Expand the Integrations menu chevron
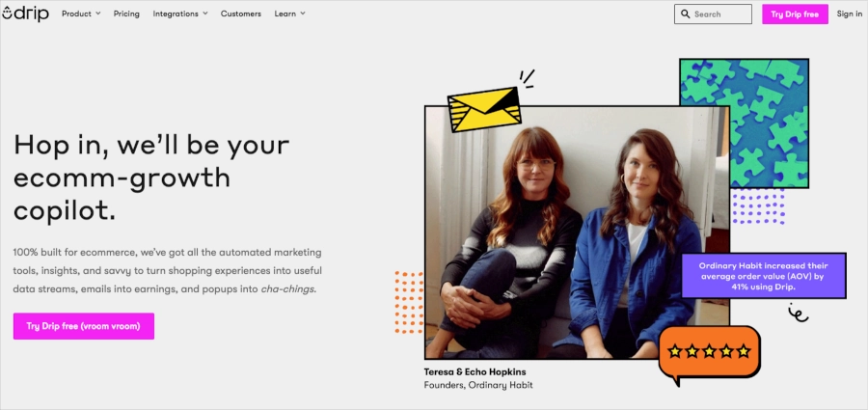The height and width of the screenshot is (410, 868). coord(204,14)
